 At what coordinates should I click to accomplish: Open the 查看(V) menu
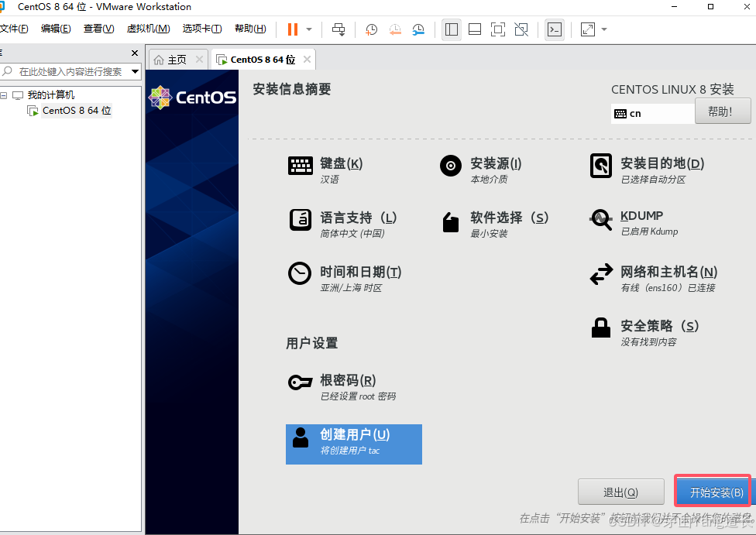(99, 29)
